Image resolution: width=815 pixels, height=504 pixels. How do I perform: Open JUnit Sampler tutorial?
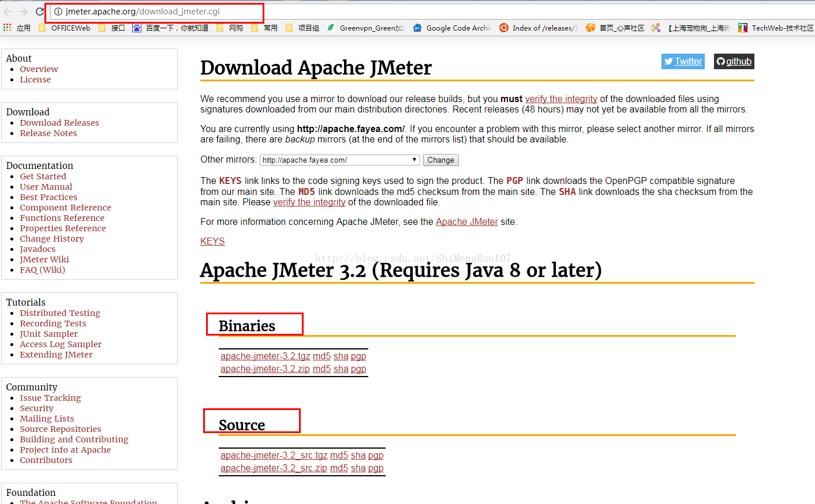(x=48, y=334)
